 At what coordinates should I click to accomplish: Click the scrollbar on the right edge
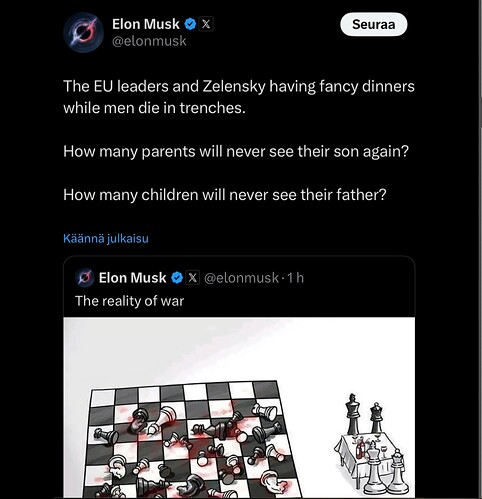coord(480,249)
